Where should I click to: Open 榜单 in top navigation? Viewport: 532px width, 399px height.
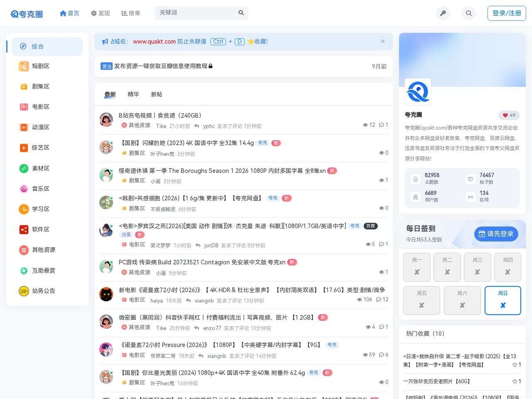[x=131, y=13]
